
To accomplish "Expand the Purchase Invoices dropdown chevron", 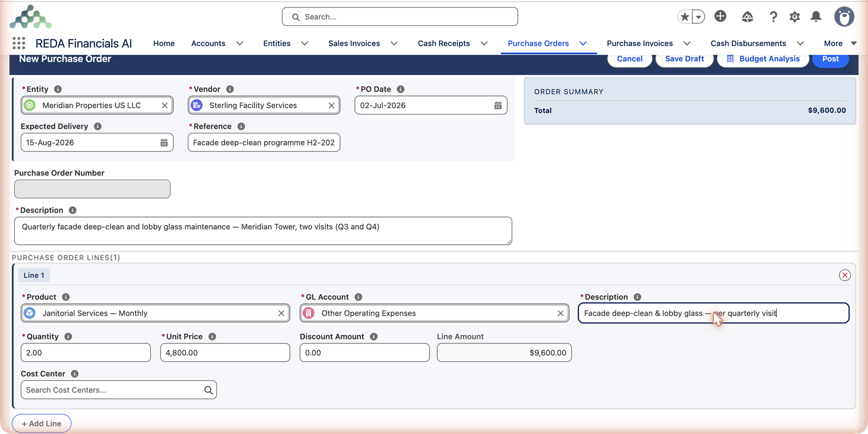I will coord(687,43).
